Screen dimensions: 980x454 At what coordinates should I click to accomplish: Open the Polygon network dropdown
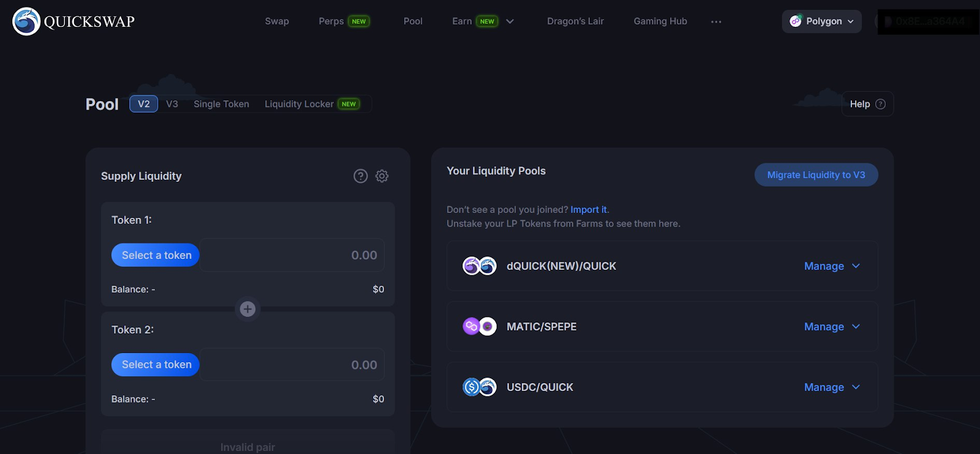pos(821,21)
